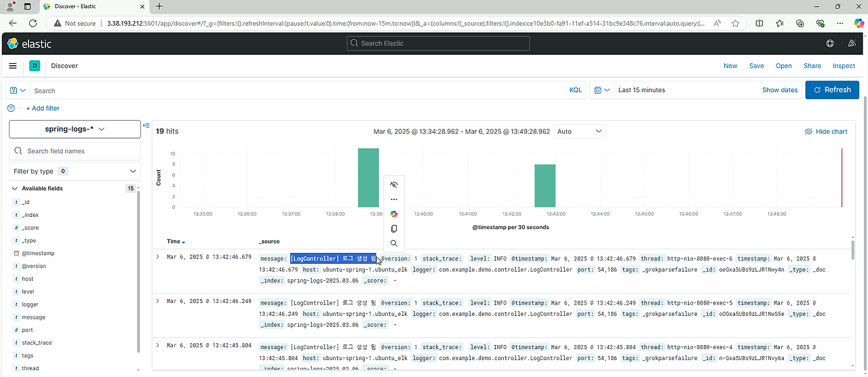Toggle KQL query language switch
Image resolution: width=868 pixels, height=377 pixels.
click(x=575, y=90)
